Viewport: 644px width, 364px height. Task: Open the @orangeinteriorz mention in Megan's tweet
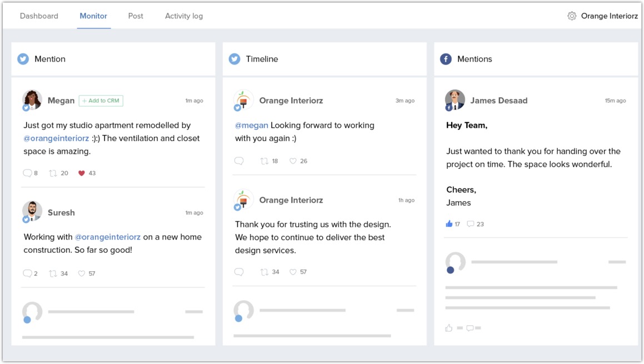(x=56, y=138)
